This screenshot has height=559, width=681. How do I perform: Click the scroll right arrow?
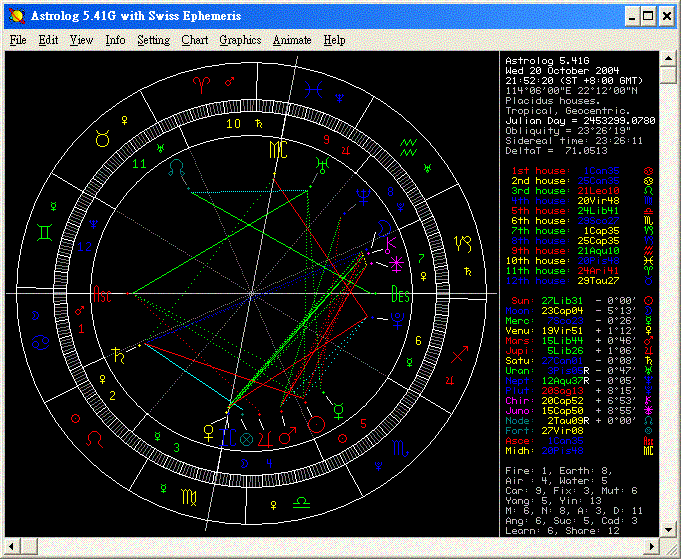(x=652, y=546)
